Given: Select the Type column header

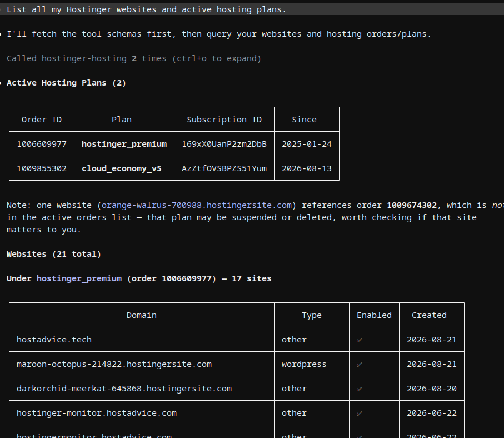Looking at the screenshot, I should pos(312,315).
